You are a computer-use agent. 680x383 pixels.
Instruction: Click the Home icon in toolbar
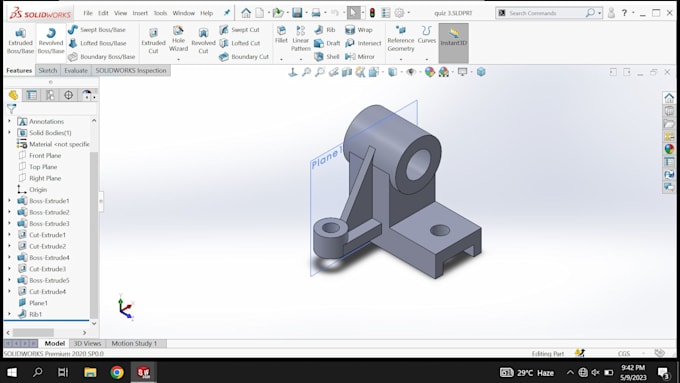click(246, 13)
